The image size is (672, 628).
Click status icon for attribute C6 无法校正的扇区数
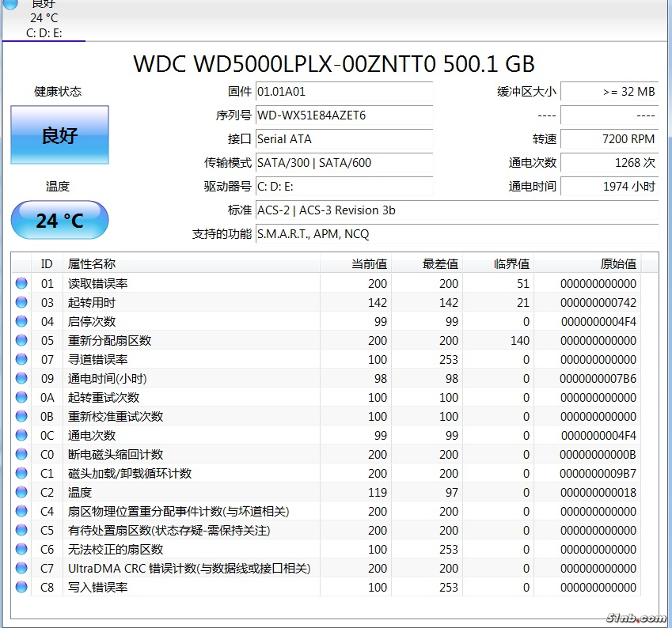coord(21,549)
